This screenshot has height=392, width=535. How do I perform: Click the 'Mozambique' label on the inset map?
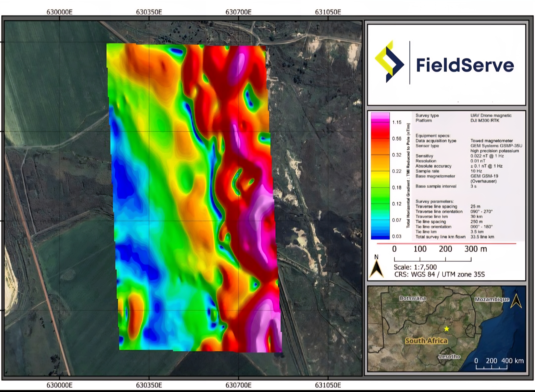tap(492, 299)
